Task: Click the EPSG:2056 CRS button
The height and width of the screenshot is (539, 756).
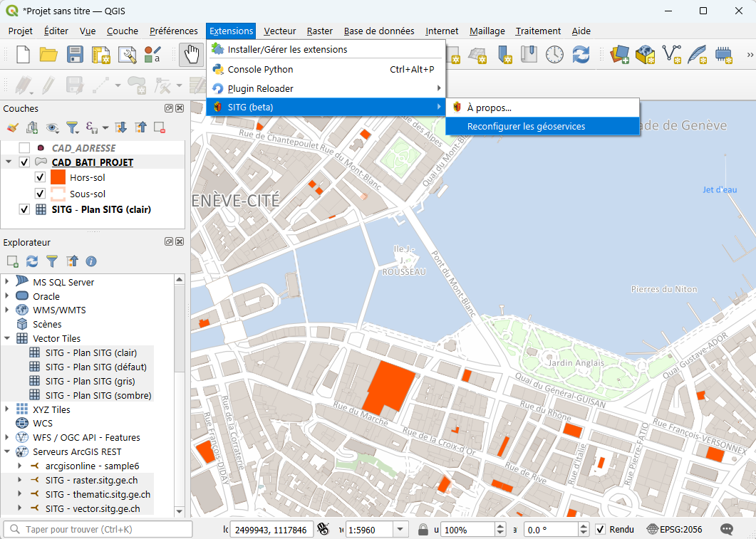Action: pos(675,529)
